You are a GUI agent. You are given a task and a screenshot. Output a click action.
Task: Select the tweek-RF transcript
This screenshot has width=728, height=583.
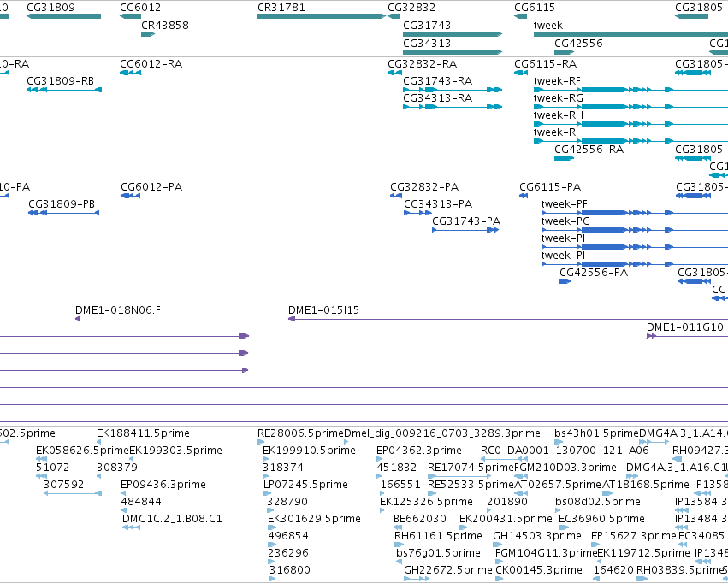pos(631,90)
